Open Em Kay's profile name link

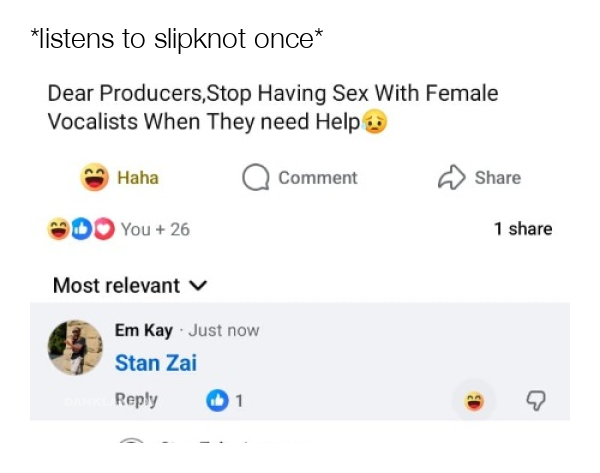[x=143, y=331]
